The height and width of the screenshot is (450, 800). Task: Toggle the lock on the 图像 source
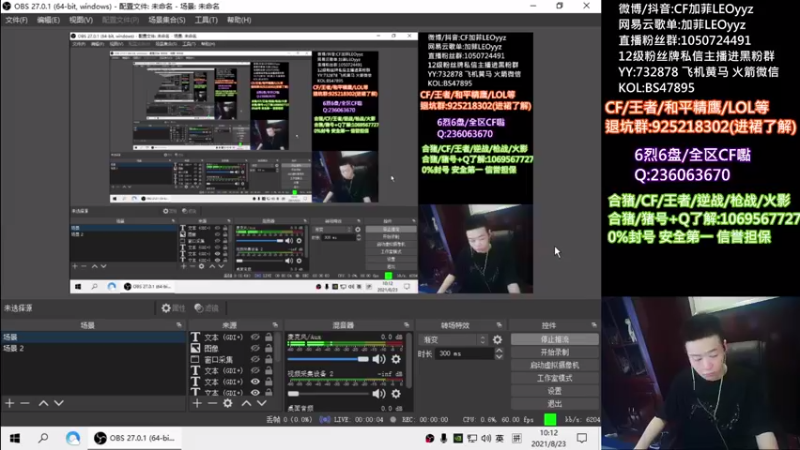click(x=269, y=348)
